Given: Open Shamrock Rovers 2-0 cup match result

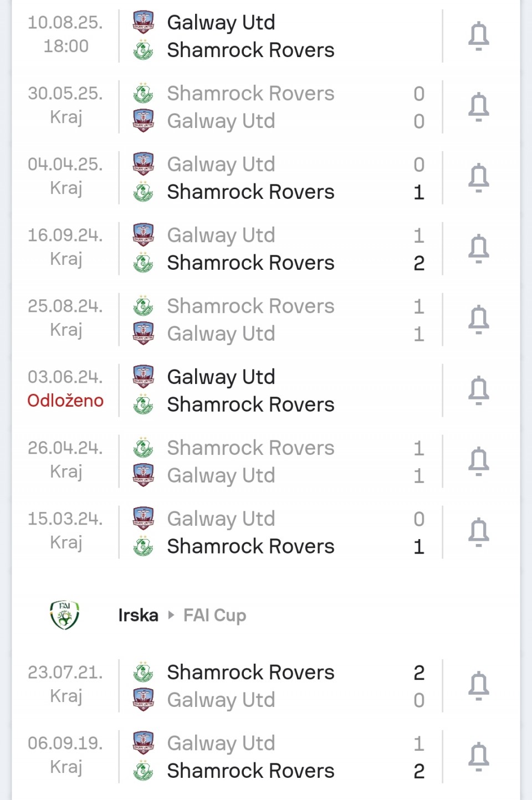Looking at the screenshot, I should pyautogui.click(x=266, y=686).
